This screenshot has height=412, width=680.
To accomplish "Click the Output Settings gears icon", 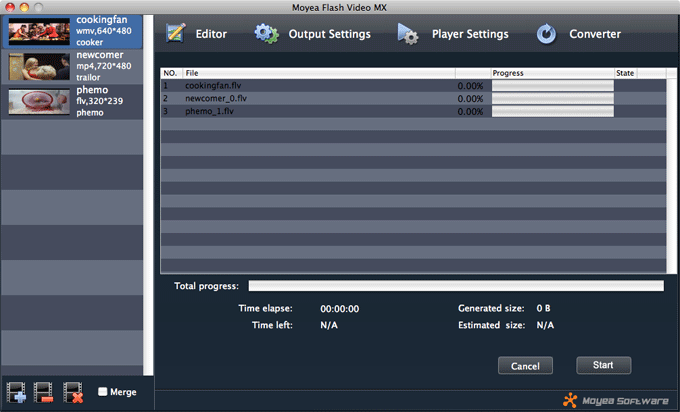I will tap(266, 34).
